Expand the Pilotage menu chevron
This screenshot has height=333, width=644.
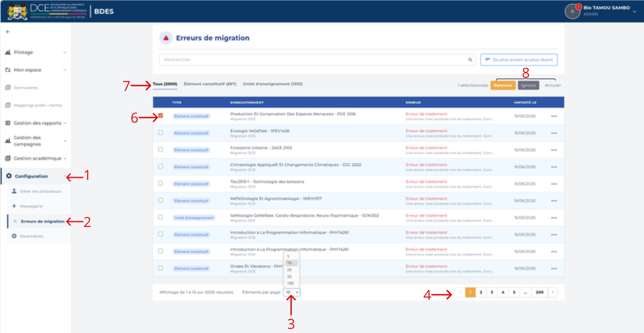click(x=65, y=53)
